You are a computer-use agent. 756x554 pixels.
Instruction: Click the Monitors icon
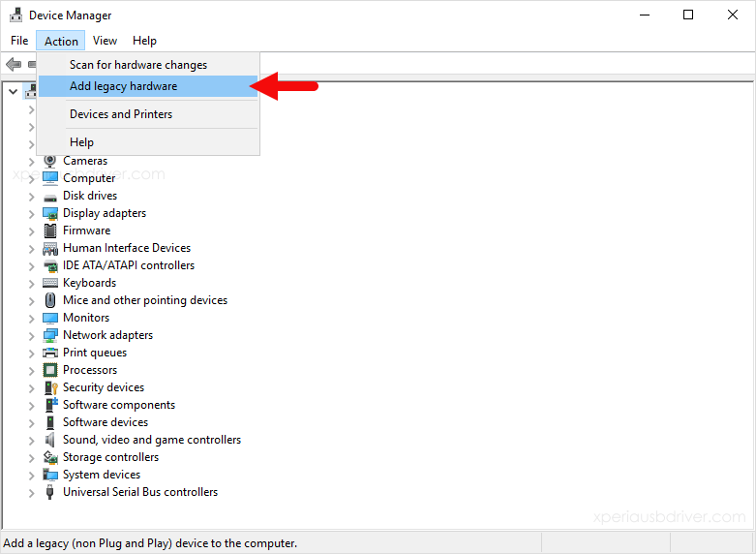[50, 318]
